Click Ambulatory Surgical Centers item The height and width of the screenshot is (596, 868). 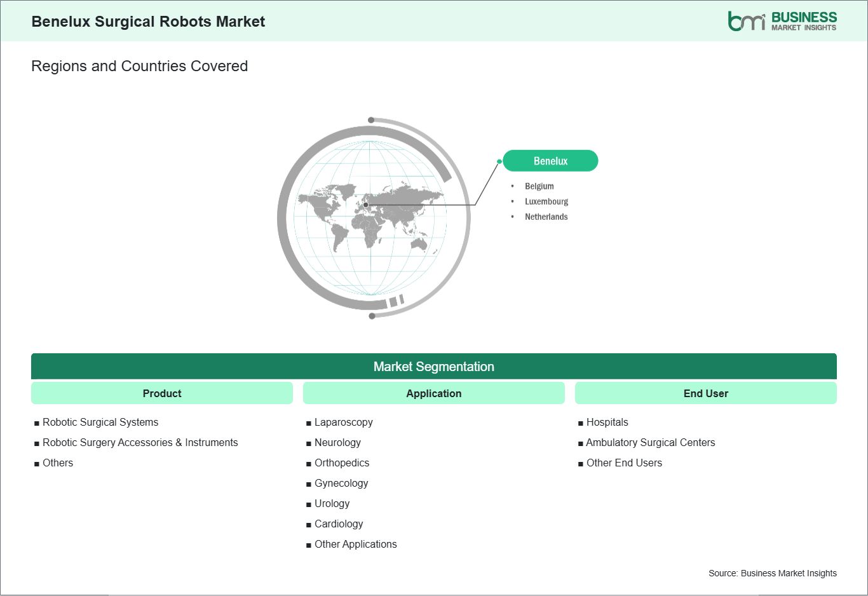[650, 442]
